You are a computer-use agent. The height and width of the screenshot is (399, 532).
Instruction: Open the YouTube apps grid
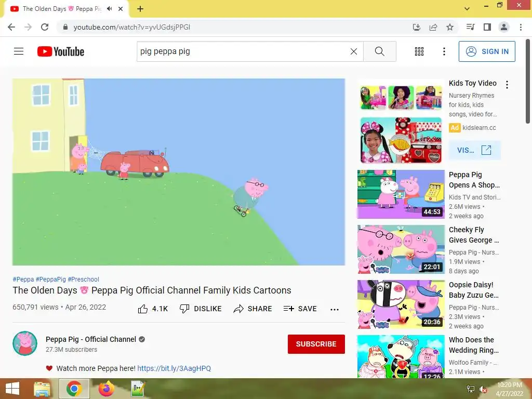click(419, 51)
